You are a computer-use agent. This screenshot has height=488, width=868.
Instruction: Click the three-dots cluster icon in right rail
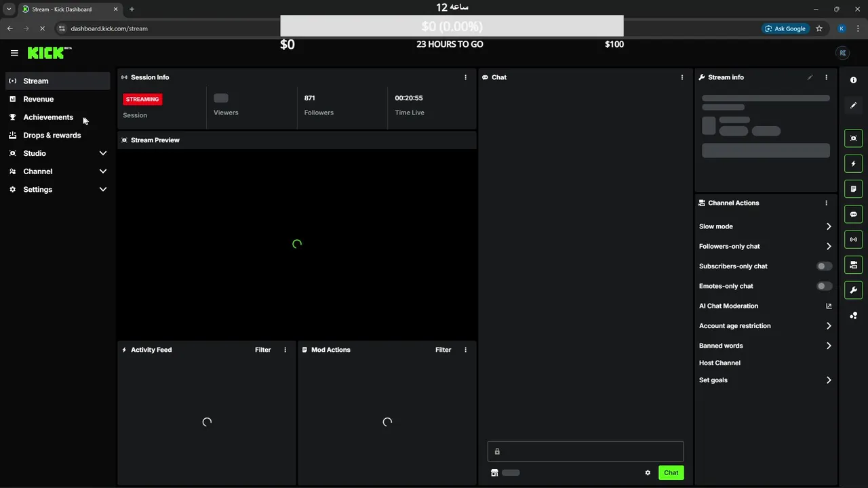[x=853, y=315]
